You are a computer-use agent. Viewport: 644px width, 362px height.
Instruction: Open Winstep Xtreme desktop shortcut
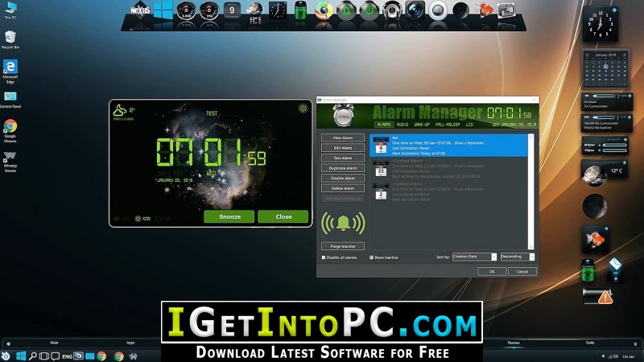pyautogui.click(x=10, y=162)
